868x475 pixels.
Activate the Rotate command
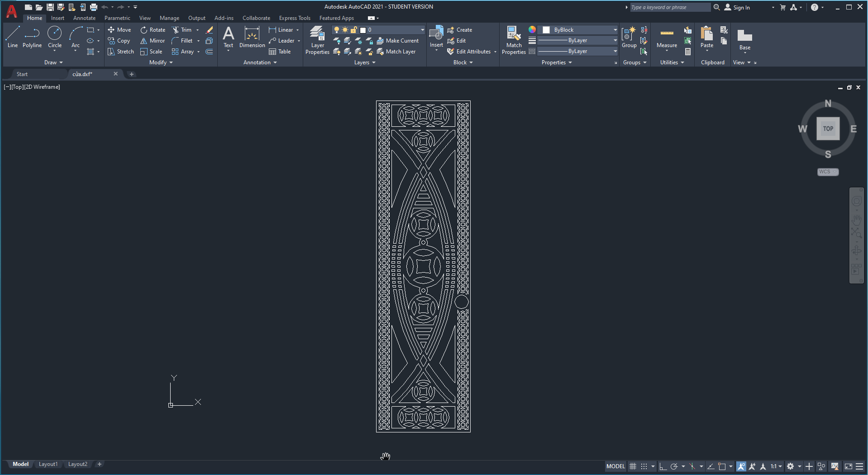pyautogui.click(x=153, y=30)
